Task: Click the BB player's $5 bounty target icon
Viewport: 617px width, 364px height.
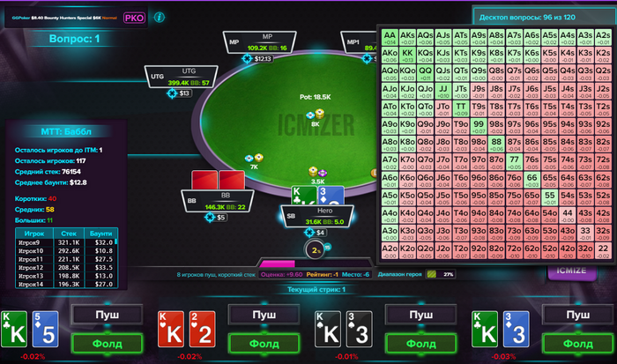Action: click(x=210, y=217)
